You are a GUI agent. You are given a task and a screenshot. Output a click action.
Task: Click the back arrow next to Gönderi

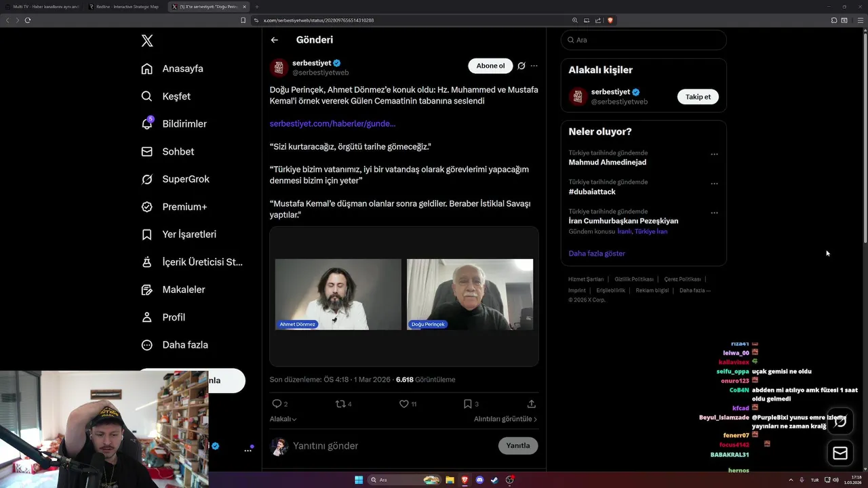pyautogui.click(x=275, y=40)
